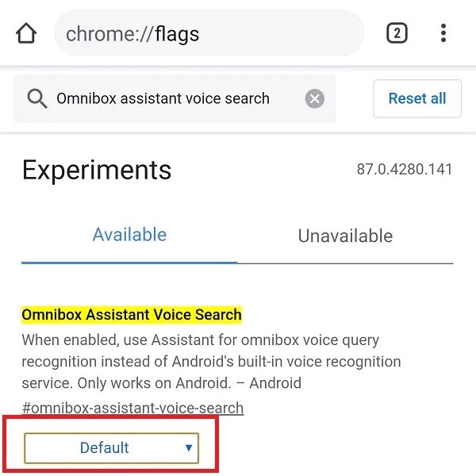476x476 pixels.
Task: Click the magnifier icon in flags search
Action: pos(36,99)
